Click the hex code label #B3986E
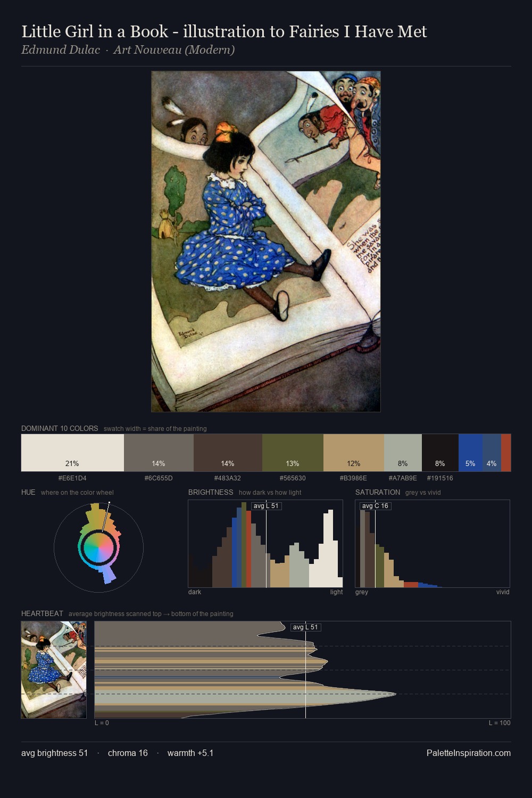The height and width of the screenshot is (798, 532). (x=353, y=478)
